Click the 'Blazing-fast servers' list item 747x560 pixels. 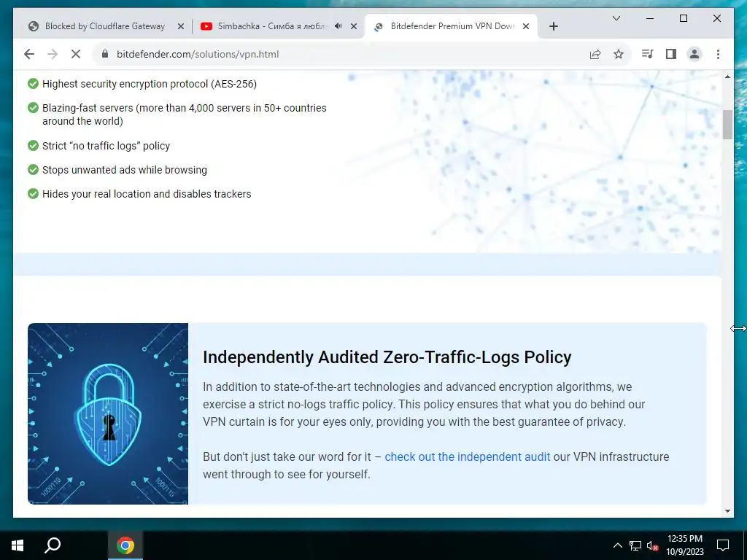coord(185,114)
